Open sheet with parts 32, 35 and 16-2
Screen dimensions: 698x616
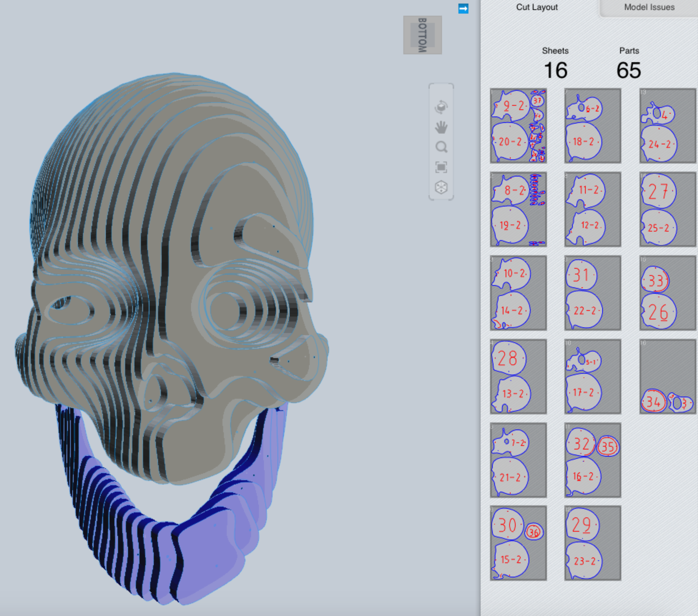point(593,460)
